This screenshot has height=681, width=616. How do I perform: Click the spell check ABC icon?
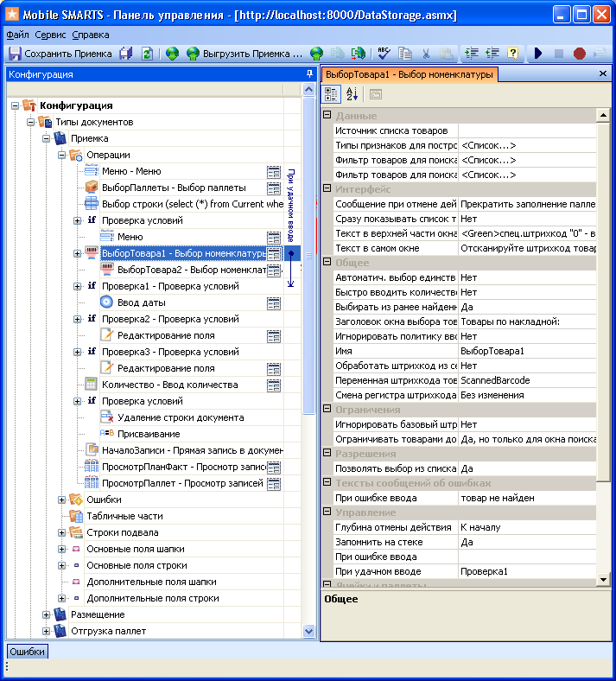point(384,54)
